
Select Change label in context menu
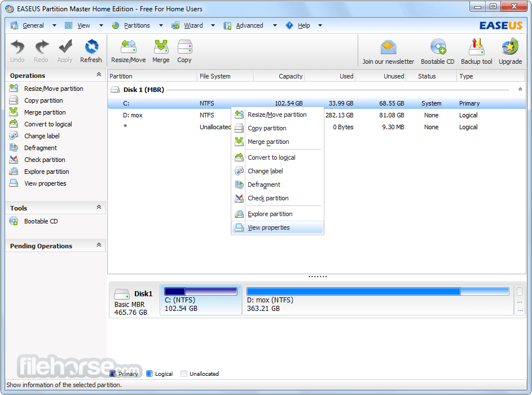tap(278, 171)
